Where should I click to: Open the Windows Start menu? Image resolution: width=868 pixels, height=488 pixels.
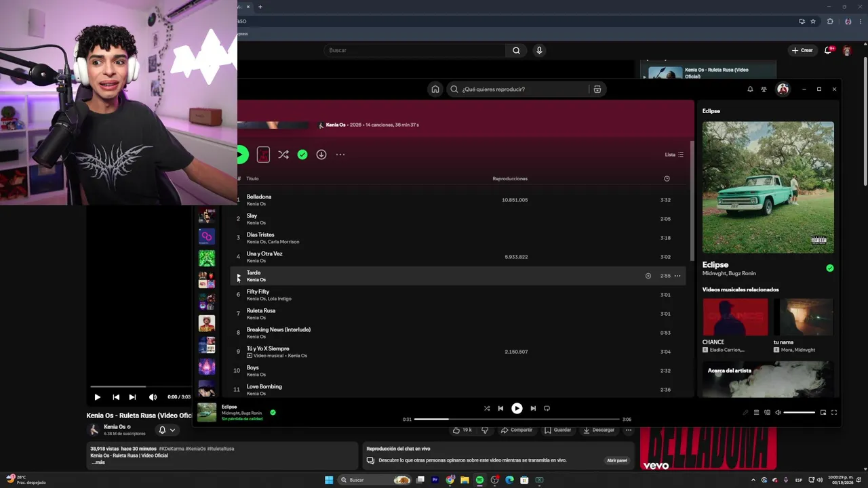(x=329, y=480)
